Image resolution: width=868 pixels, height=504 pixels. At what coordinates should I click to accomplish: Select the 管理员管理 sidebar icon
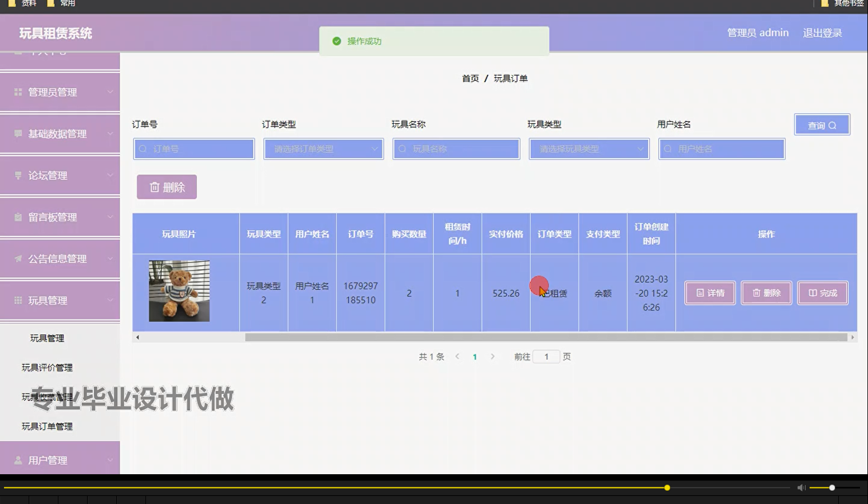18,92
